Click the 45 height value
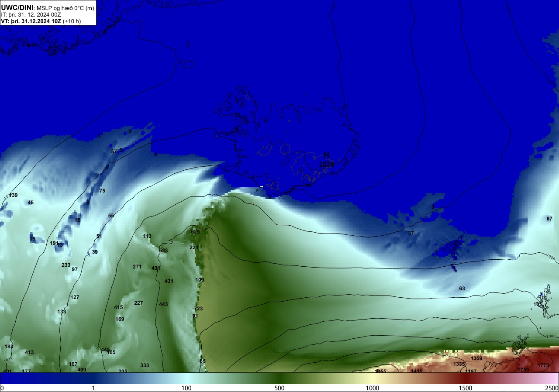 point(31,203)
